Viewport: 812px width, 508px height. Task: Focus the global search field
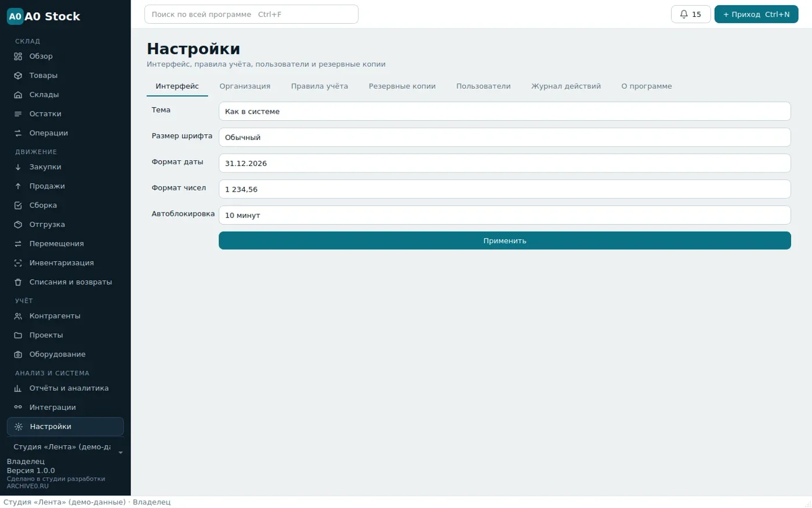pos(251,14)
